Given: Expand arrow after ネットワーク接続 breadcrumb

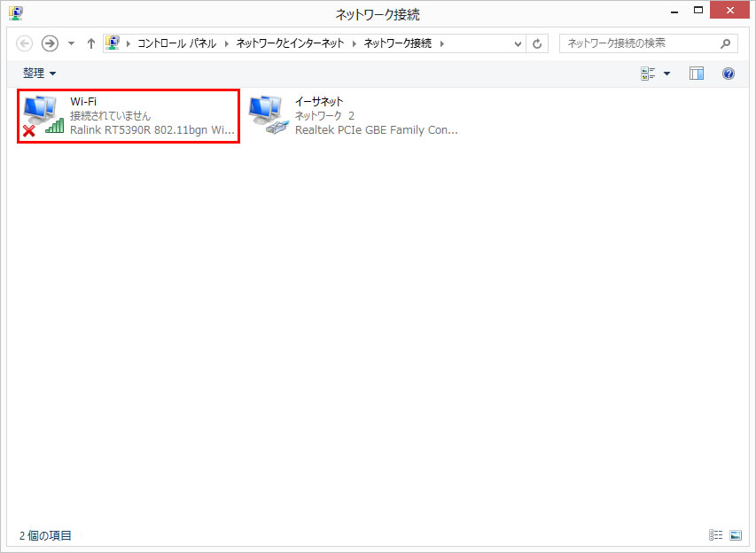Looking at the screenshot, I should tap(441, 44).
